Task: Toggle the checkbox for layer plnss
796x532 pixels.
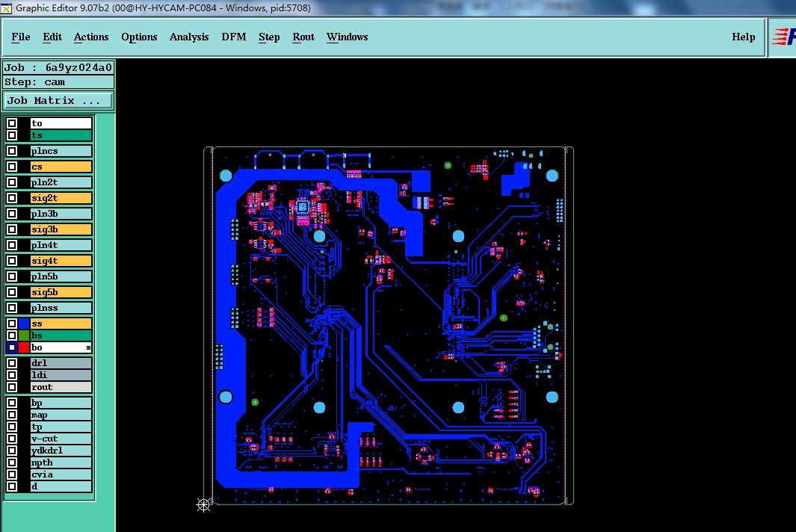Action: click(12, 308)
